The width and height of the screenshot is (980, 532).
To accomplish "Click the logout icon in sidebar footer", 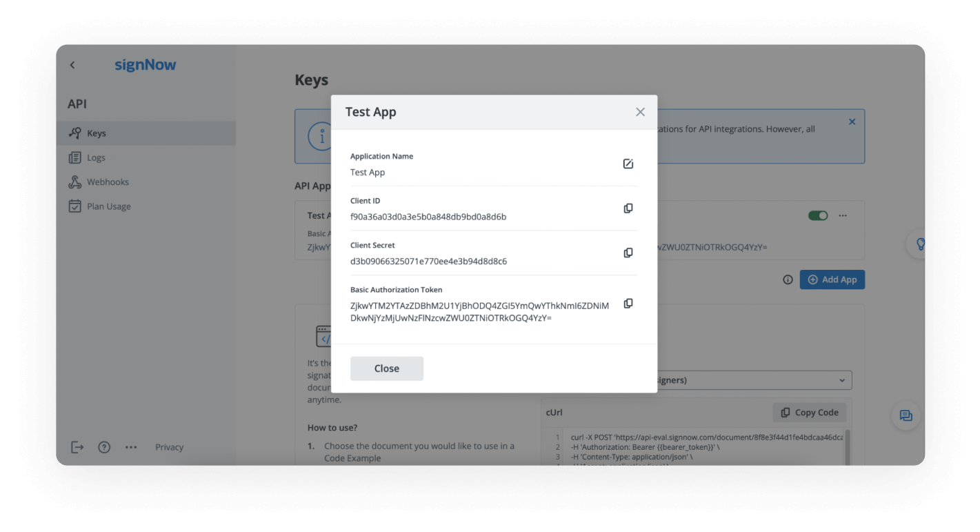I will pyautogui.click(x=77, y=447).
